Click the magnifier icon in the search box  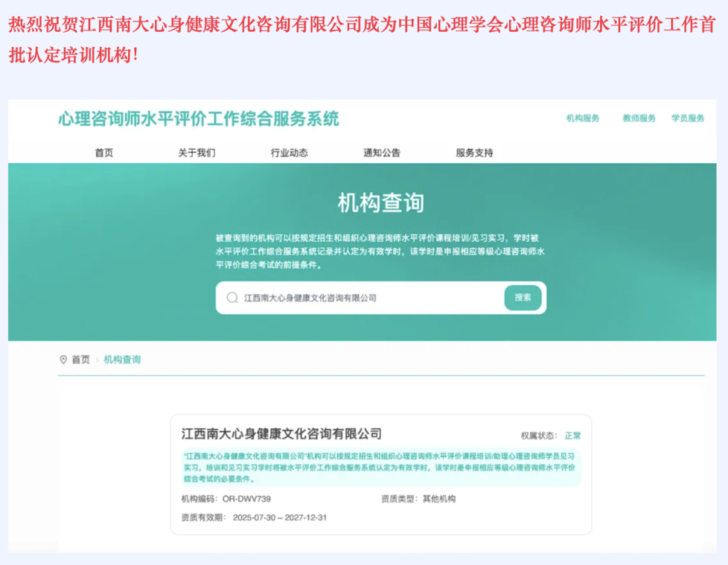[x=232, y=297]
